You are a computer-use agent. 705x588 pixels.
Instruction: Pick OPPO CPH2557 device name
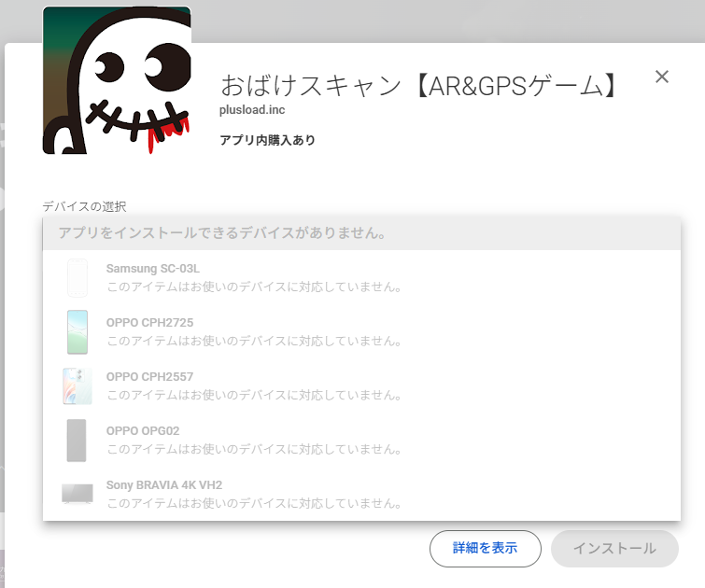[x=149, y=377]
